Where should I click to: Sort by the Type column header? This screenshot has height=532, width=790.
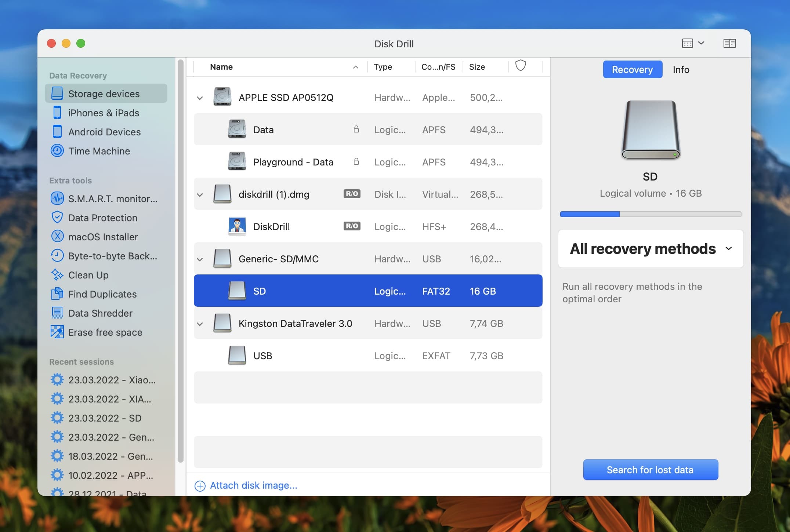click(x=383, y=67)
